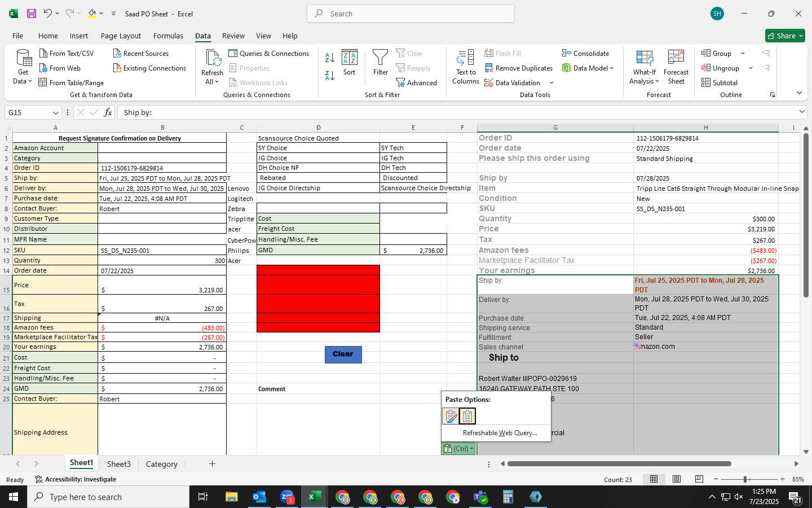Click Consolidate tool
The width and height of the screenshot is (812, 508).
click(585, 53)
